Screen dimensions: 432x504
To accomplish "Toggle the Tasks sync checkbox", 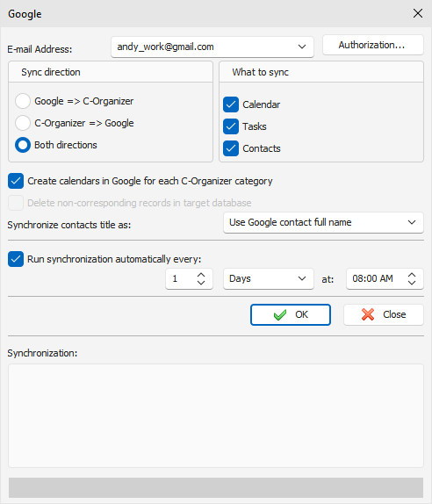I will [231, 126].
